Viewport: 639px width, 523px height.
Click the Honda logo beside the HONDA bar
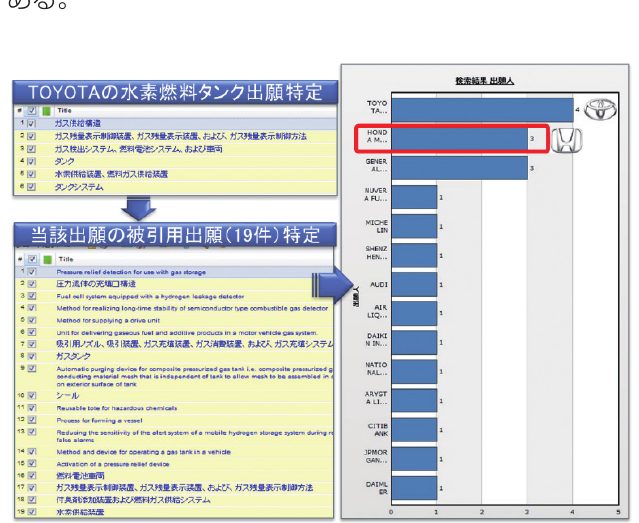pyautogui.click(x=566, y=140)
